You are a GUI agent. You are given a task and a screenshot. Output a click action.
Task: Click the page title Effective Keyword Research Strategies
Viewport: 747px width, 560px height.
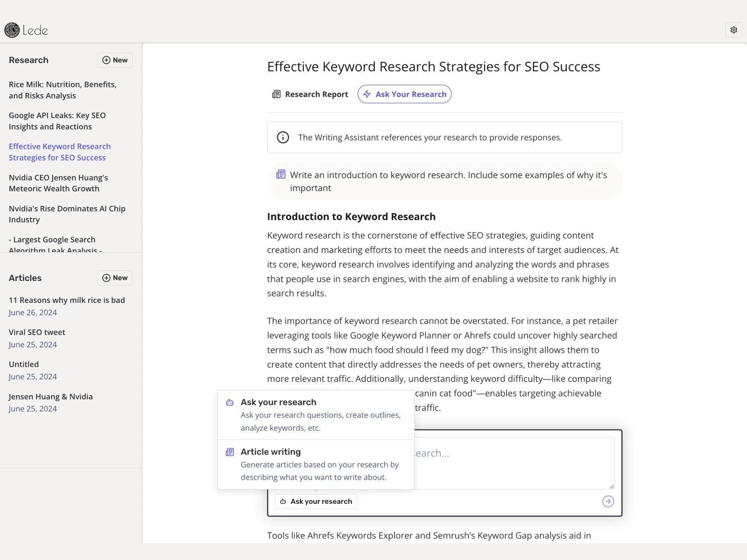[x=434, y=67]
